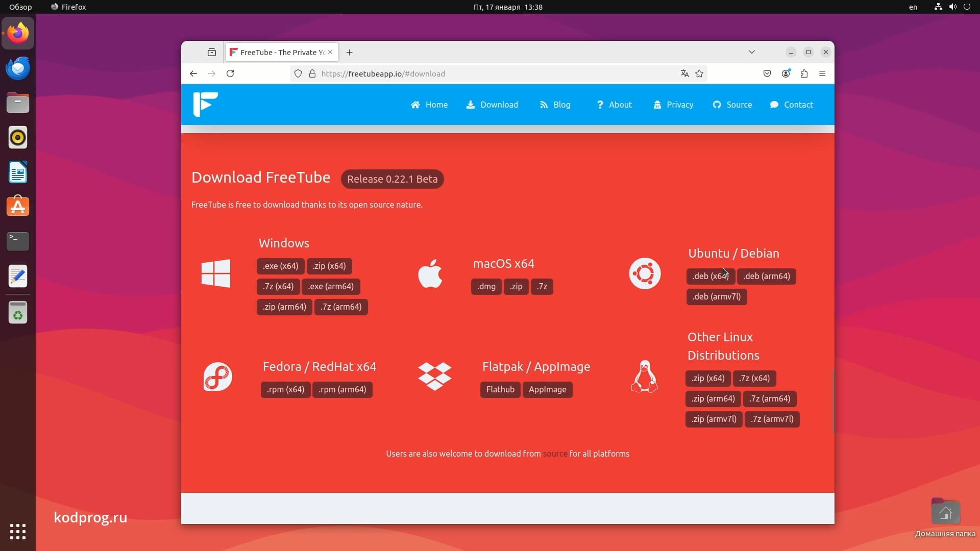
Task: Close the FreeTube browser tab
Action: coord(330,52)
